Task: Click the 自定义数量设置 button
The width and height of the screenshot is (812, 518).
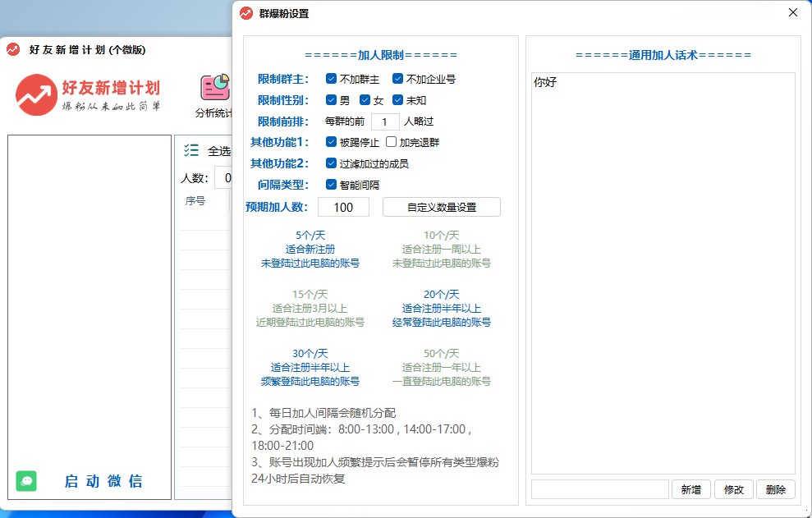Action: 441,207
